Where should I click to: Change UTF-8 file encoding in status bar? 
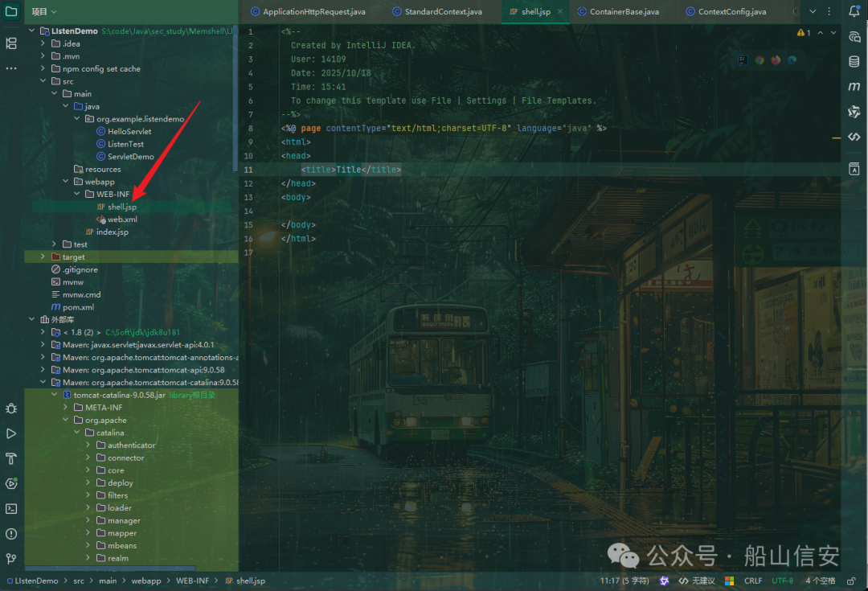point(782,581)
